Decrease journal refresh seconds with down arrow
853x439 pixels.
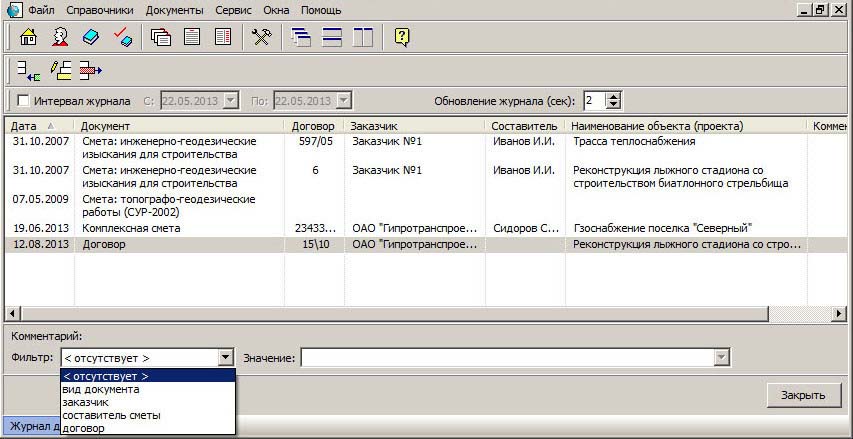pos(614,104)
